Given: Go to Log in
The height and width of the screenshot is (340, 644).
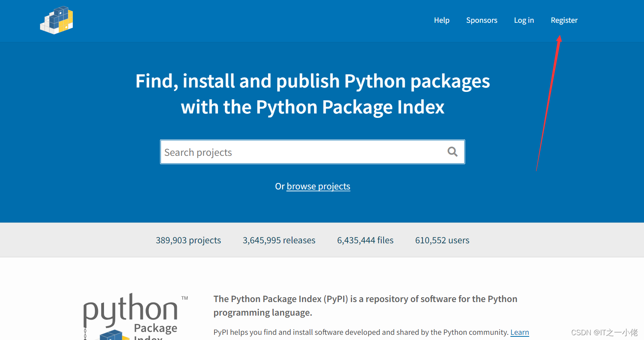Looking at the screenshot, I should coord(524,20).
